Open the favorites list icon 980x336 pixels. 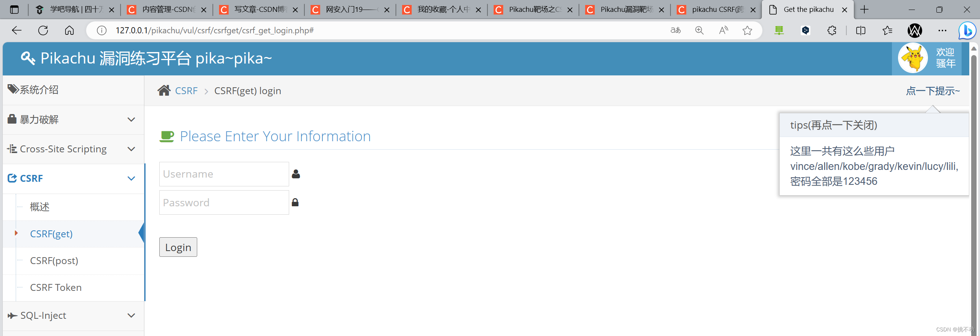(887, 30)
